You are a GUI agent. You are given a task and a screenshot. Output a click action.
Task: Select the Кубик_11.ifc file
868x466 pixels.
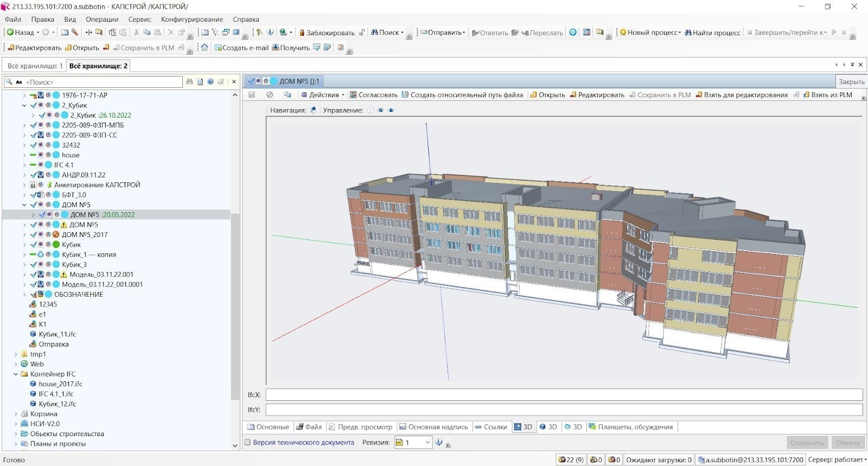pyautogui.click(x=58, y=335)
